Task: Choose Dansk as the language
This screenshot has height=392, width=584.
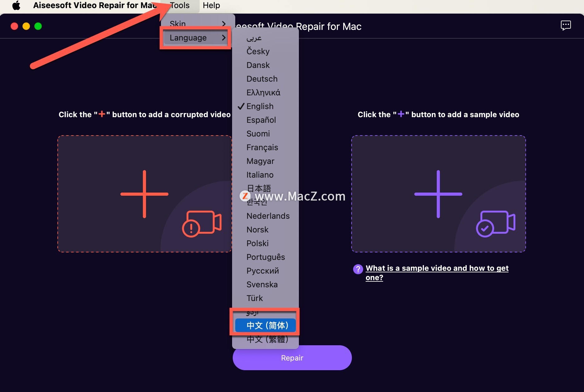Action: point(265,65)
